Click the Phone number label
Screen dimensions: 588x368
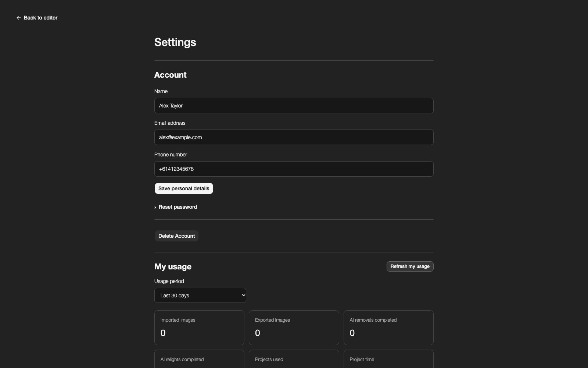tap(171, 155)
